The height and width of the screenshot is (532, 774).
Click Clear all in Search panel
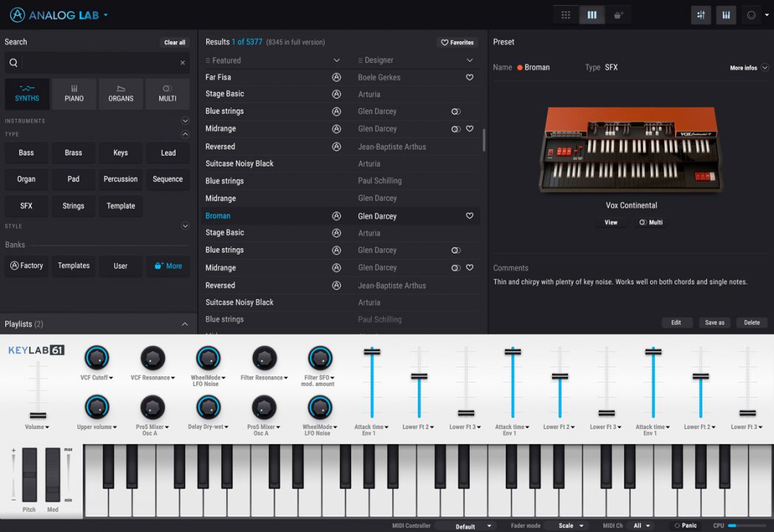pyautogui.click(x=175, y=43)
